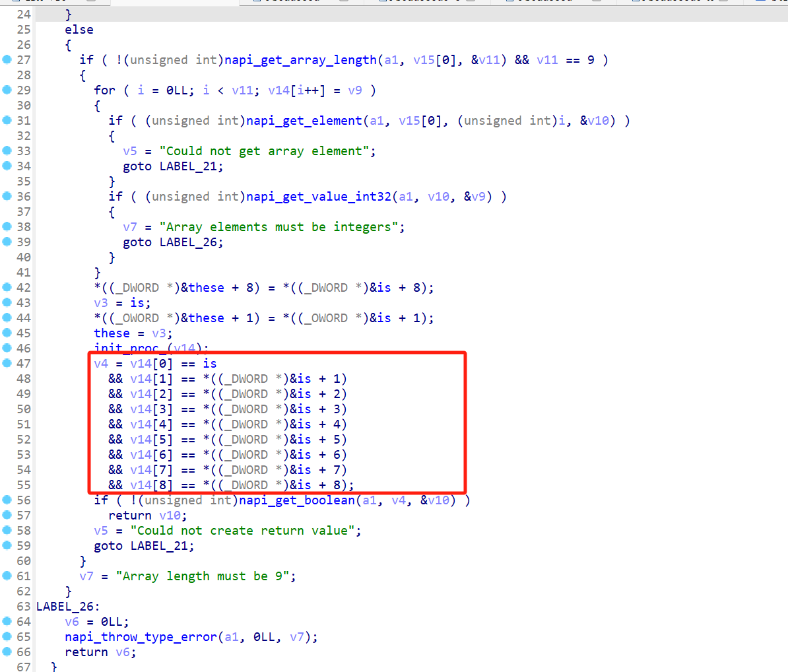Set breakpoint marker at line 64

[x=7, y=621]
